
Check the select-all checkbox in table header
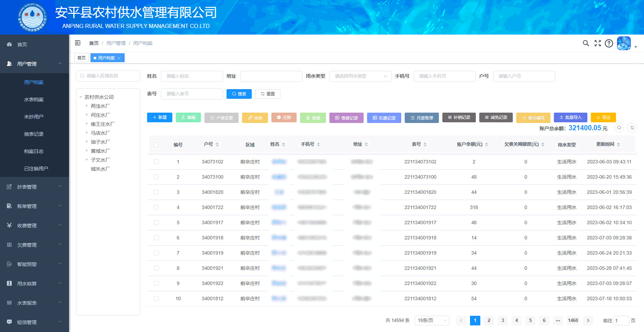[x=156, y=145]
